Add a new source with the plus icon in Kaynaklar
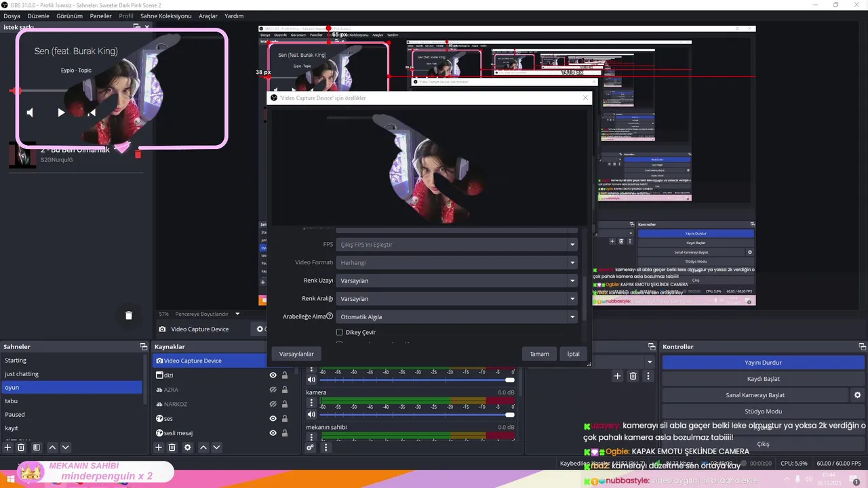868x488 pixels. click(x=159, y=447)
